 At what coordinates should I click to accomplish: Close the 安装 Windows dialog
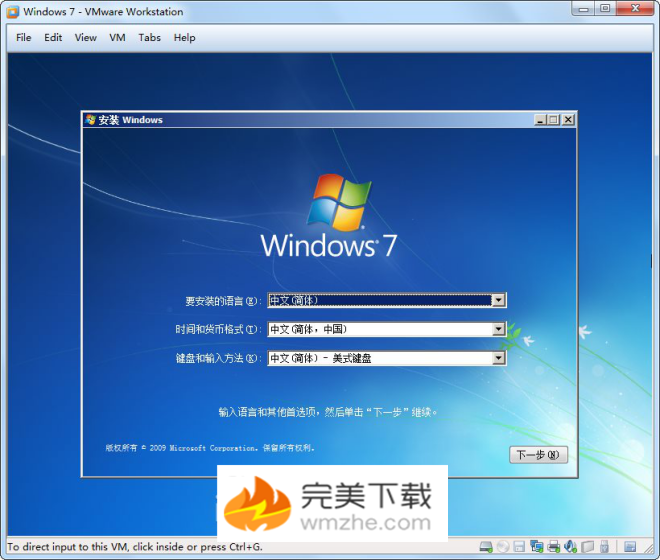(568, 120)
